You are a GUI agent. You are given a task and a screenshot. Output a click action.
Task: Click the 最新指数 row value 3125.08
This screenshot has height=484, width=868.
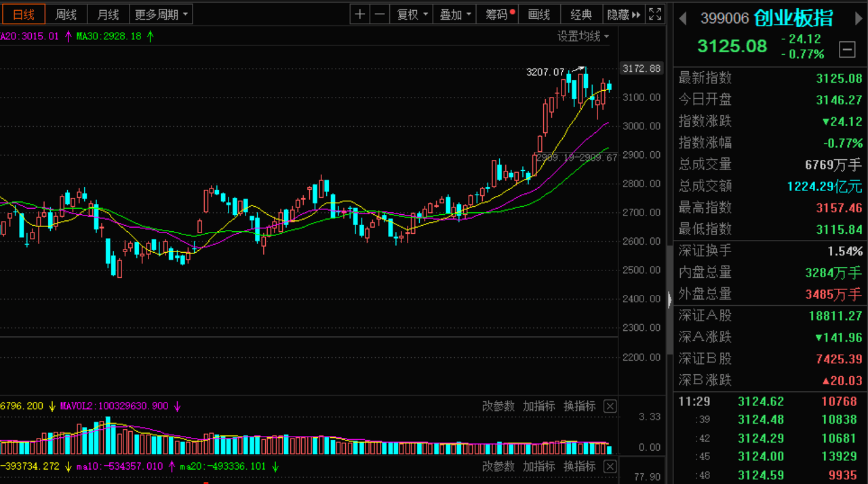pyautogui.click(x=839, y=79)
